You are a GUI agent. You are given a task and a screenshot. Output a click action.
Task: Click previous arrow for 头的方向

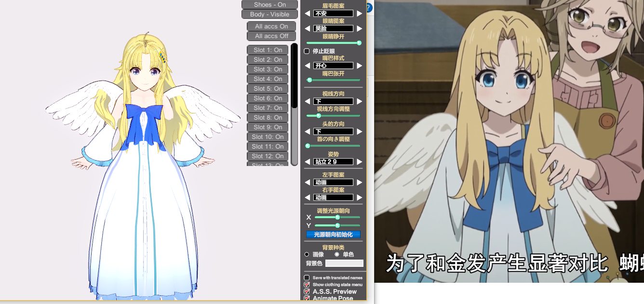tap(308, 131)
